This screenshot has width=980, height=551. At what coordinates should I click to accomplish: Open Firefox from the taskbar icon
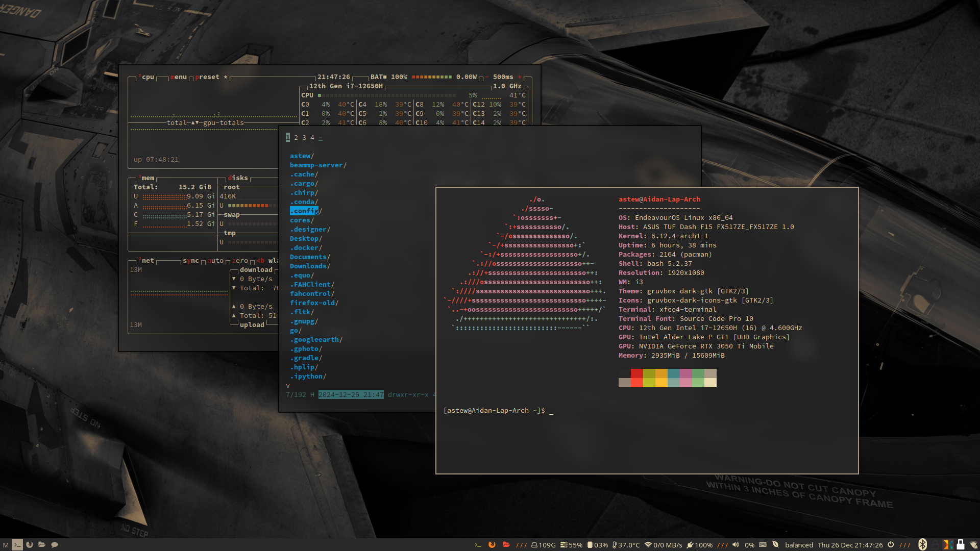[x=492, y=544]
